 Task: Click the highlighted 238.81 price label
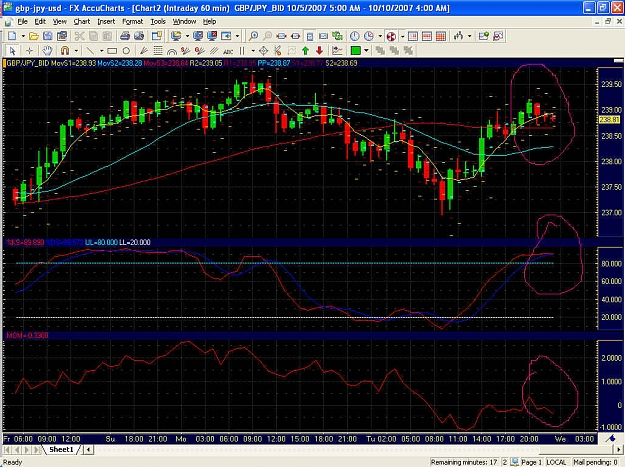click(x=609, y=120)
